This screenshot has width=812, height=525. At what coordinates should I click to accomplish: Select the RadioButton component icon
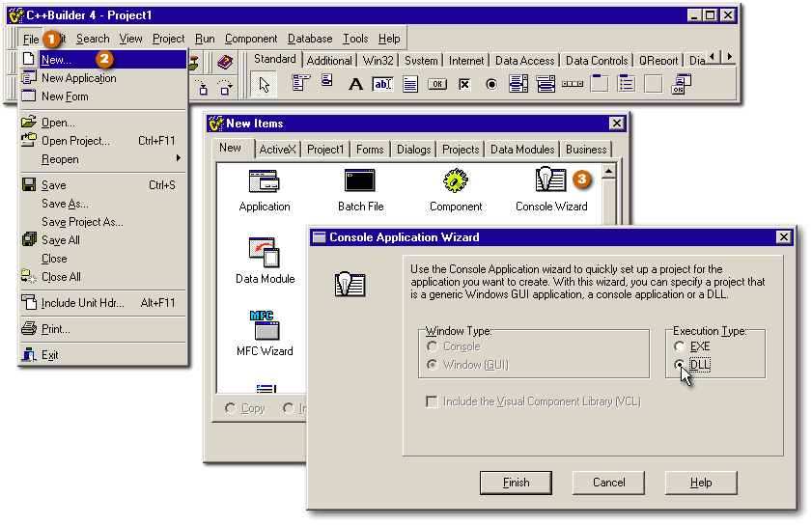tap(491, 84)
